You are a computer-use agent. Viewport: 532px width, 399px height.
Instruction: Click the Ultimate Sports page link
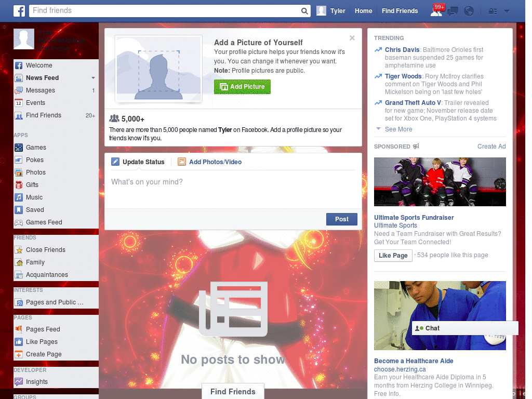coord(395,225)
